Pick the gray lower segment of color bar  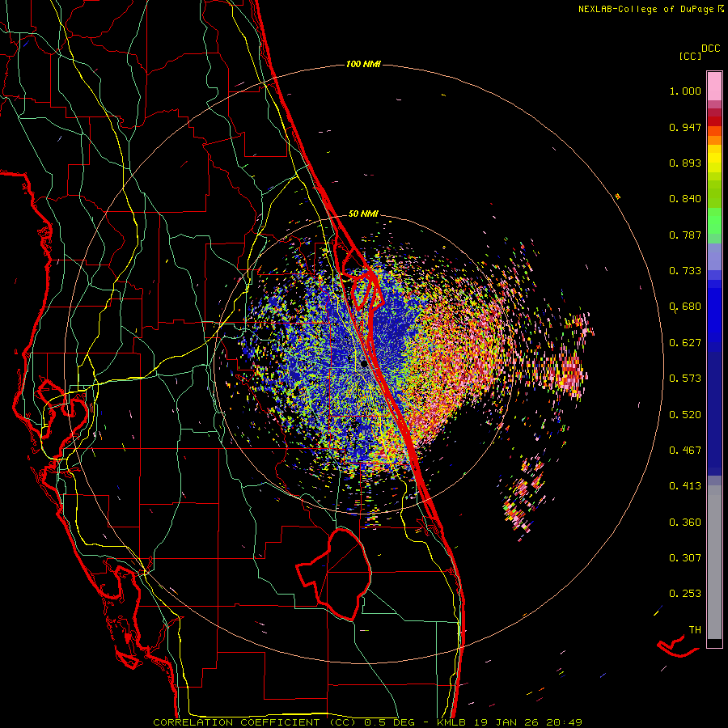pos(714,562)
